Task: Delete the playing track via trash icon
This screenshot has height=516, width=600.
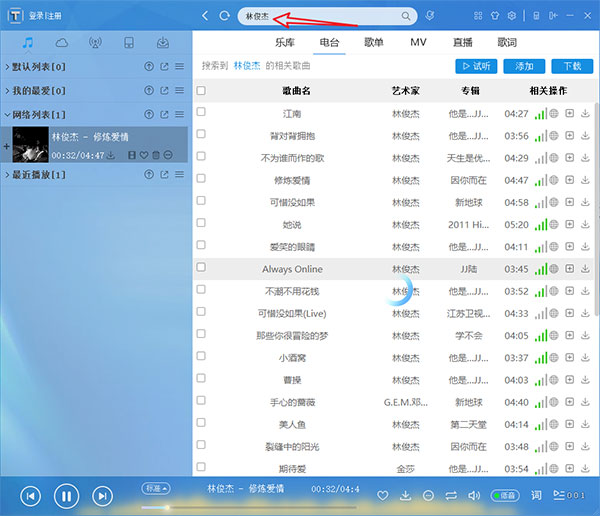Action: (156, 155)
